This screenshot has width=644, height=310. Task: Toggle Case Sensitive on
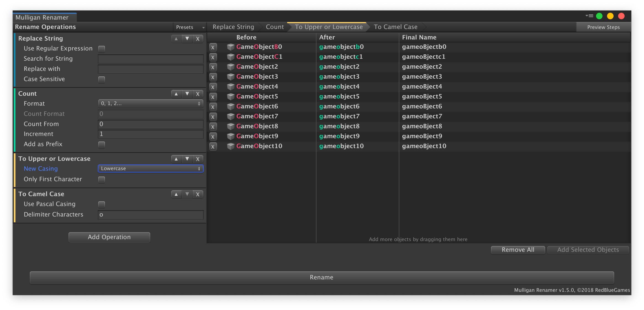[x=101, y=79]
